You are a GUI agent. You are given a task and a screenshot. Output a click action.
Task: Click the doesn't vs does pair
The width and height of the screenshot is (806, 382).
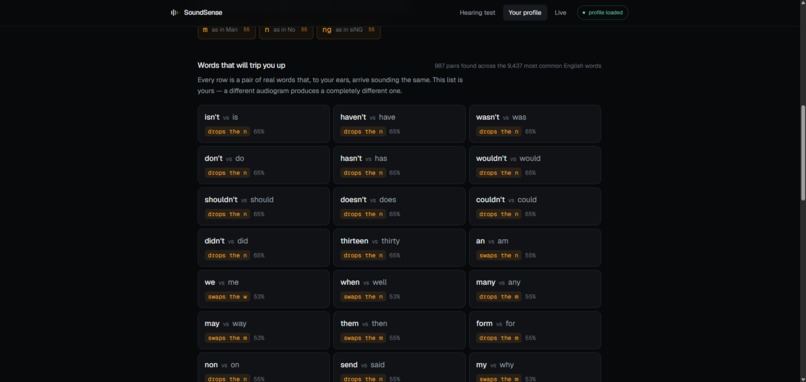399,206
